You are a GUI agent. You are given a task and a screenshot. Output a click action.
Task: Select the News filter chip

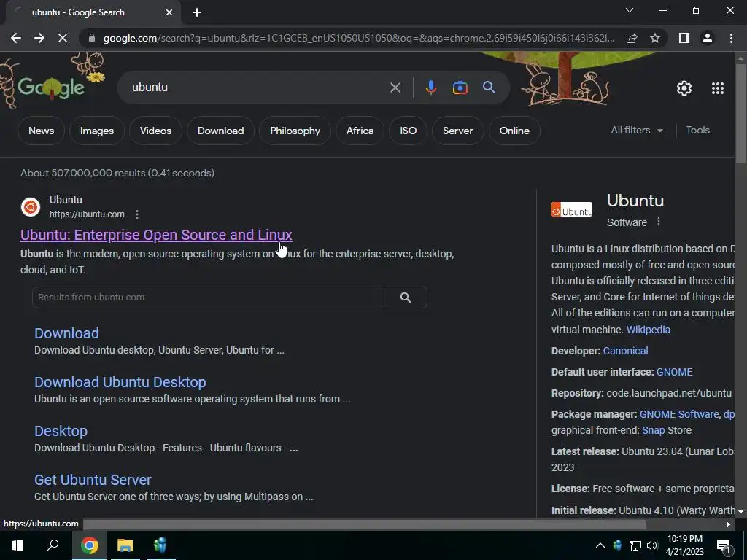[41, 131]
